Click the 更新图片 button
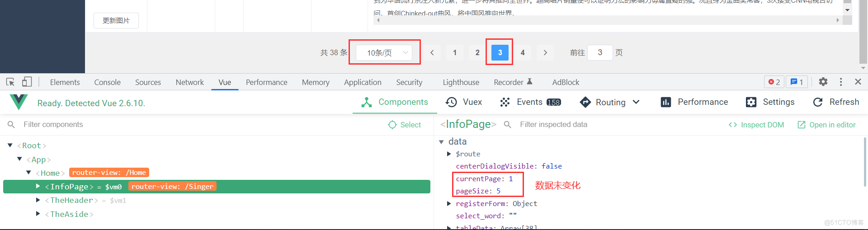868x230 pixels. [116, 20]
